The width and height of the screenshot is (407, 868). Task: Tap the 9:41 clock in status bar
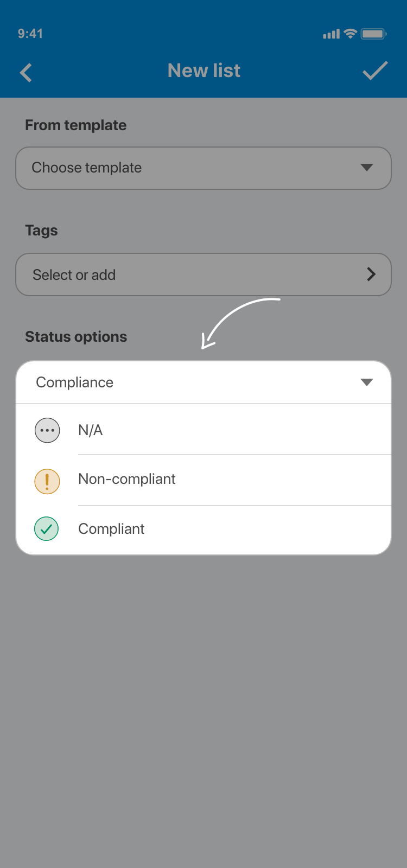coord(30,34)
